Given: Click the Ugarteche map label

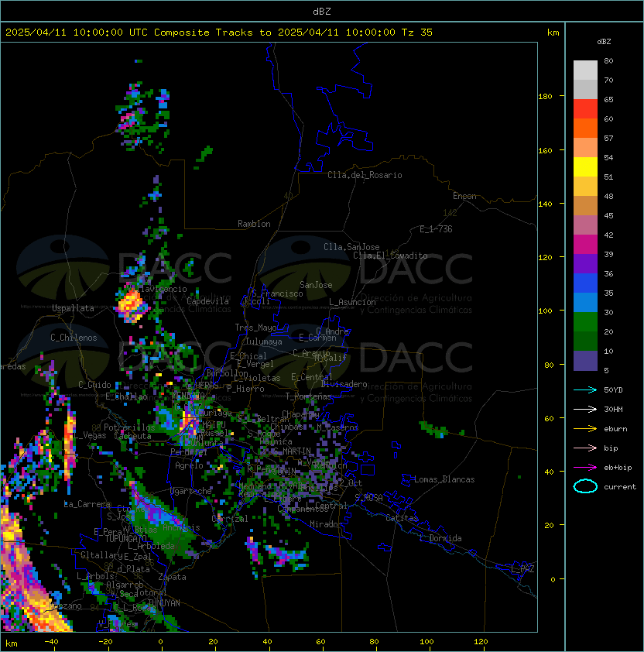Looking at the screenshot, I should pos(191,491).
